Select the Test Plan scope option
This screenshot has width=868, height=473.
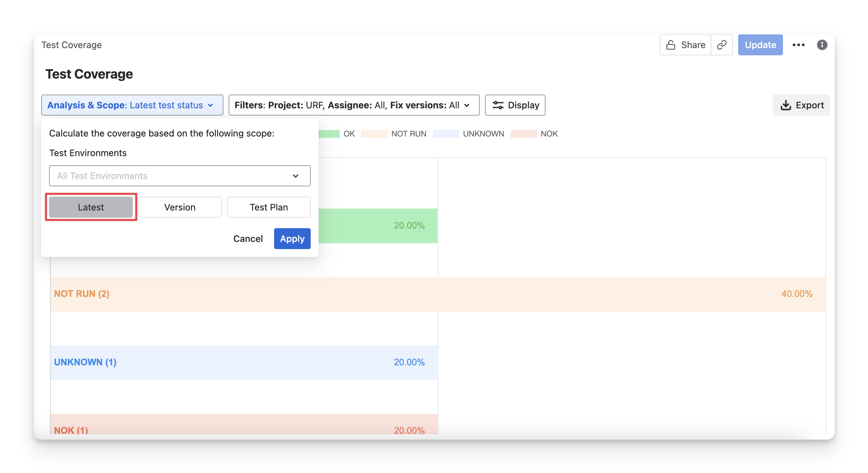tap(269, 207)
